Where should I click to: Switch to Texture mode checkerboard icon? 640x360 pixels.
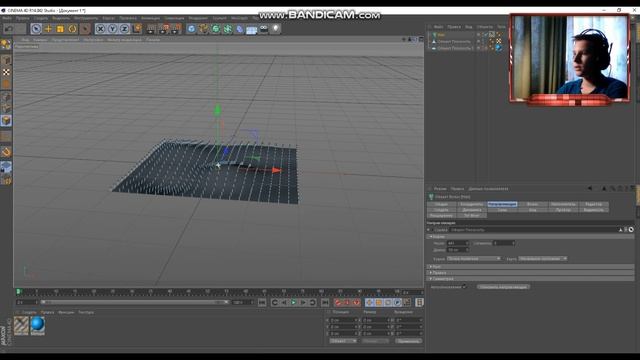click(x=6, y=72)
